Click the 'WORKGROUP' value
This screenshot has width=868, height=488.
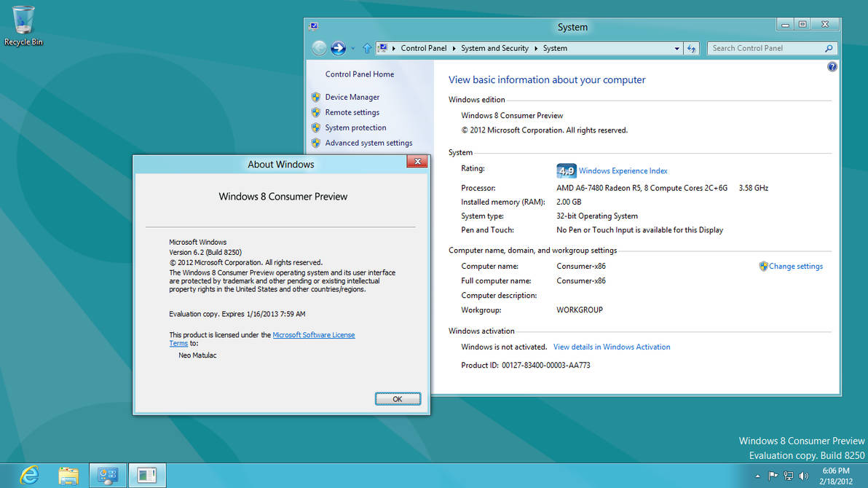click(x=580, y=310)
